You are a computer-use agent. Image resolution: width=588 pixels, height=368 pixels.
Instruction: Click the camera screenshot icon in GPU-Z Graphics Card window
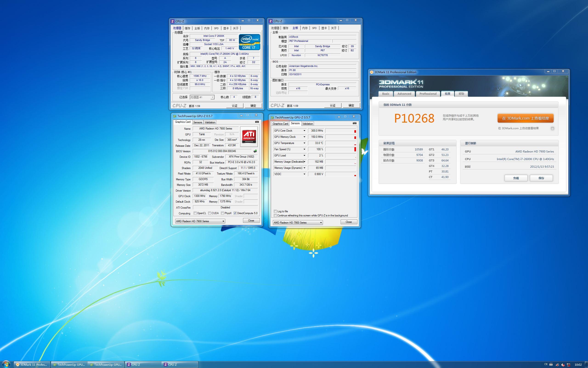[257, 122]
